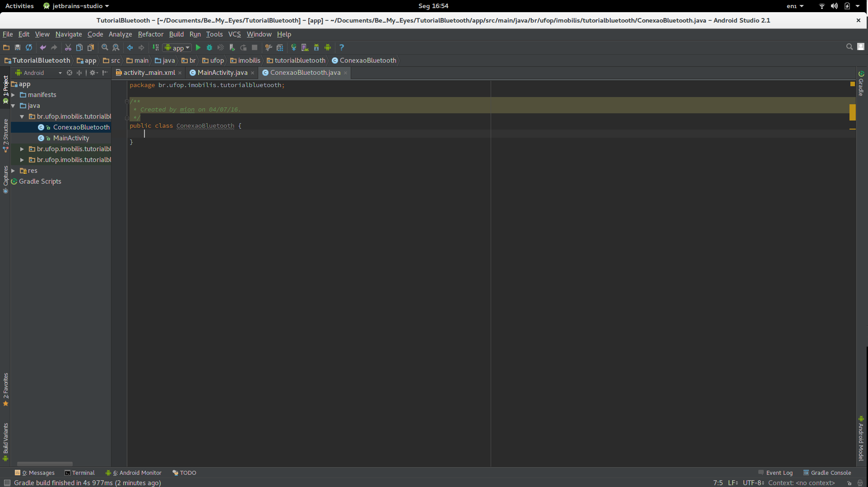The height and width of the screenshot is (487, 868).
Task: Open the File menu
Action: 8,34
